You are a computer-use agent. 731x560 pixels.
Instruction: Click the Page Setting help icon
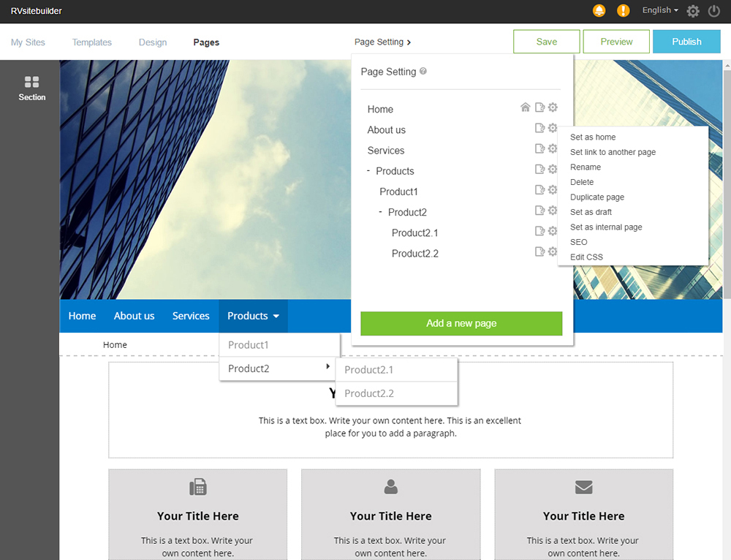click(423, 72)
